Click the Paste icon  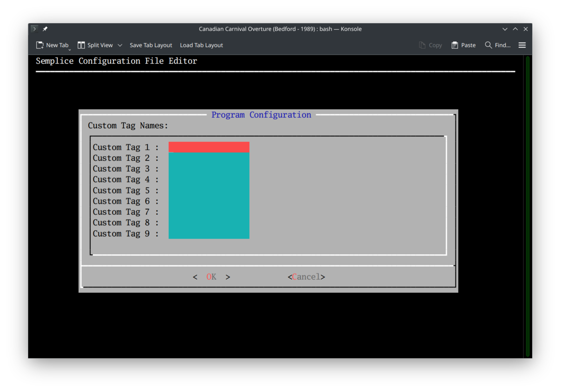(x=455, y=45)
